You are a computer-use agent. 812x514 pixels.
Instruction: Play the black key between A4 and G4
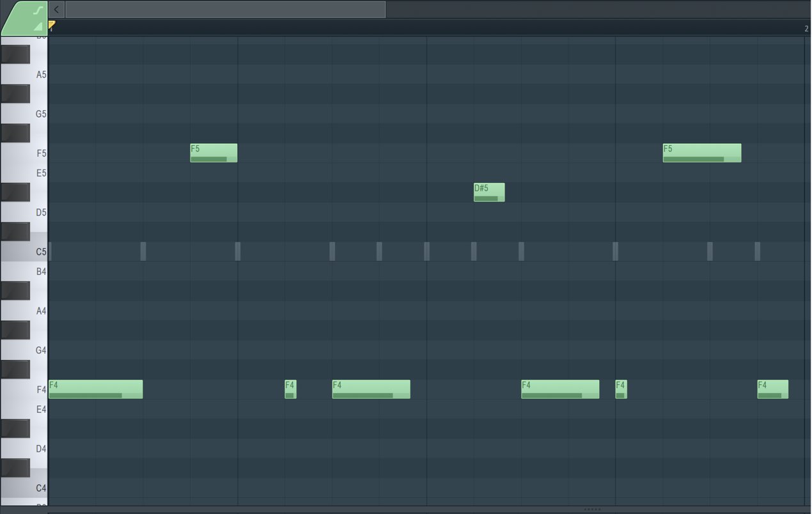[15, 330]
